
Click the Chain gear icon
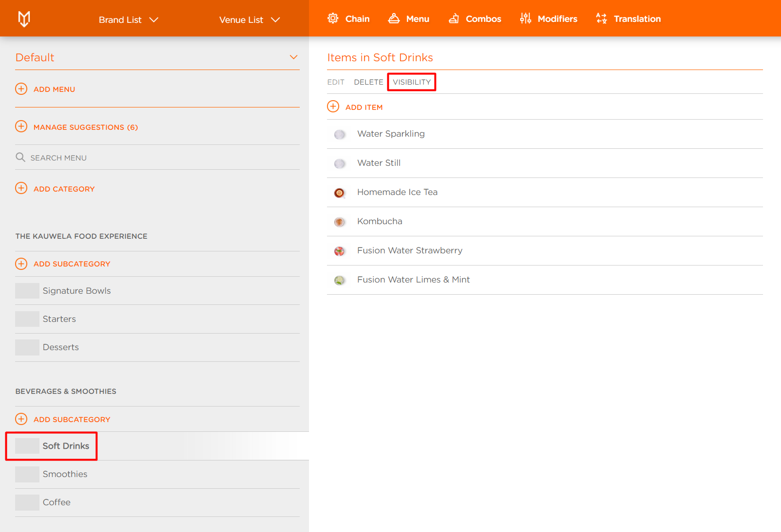point(333,18)
